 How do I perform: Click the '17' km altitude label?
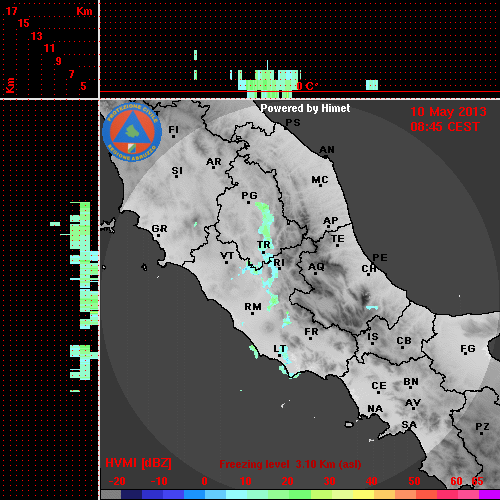11,11
